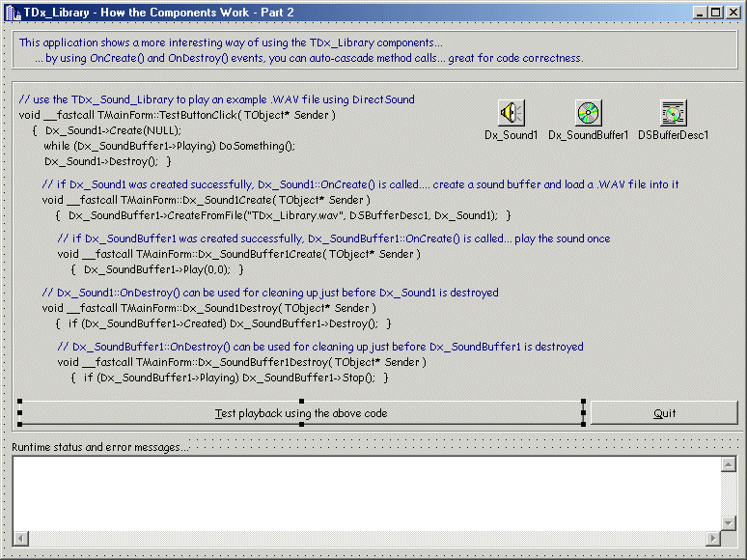Viewport: 747px width, 560px height.
Task: Click the memo's vertical scrollbar up arrow
Action: pos(729,464)
